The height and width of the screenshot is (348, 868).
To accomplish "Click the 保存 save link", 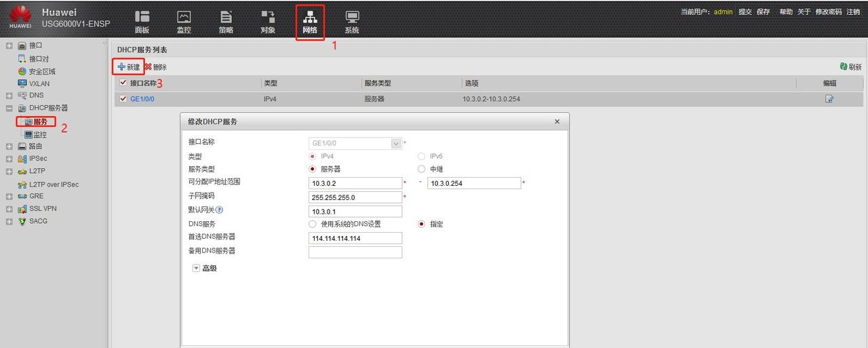I will click(x=764, y=12).
